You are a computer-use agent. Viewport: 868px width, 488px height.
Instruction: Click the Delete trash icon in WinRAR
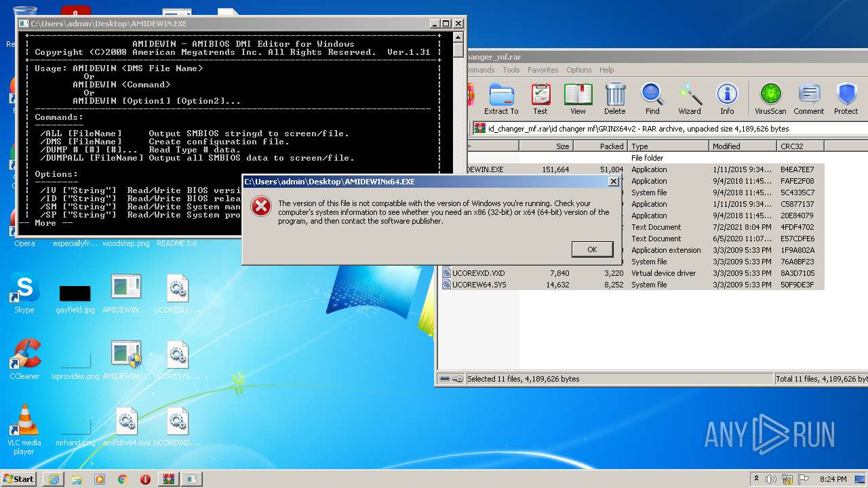point(615,99)
